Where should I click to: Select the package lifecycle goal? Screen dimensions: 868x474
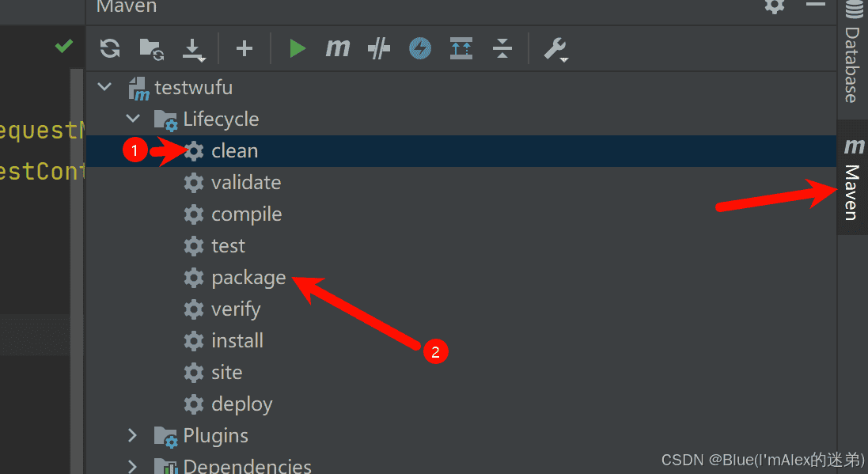coord(248,277)
